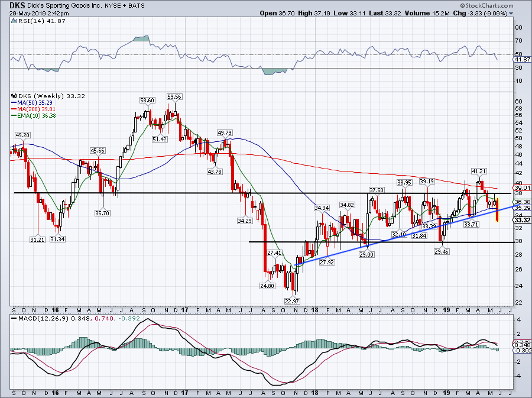Click the 58.60 high price label
Image resolution: width=532 pixels, height=398 pixels.
[147, 101]
